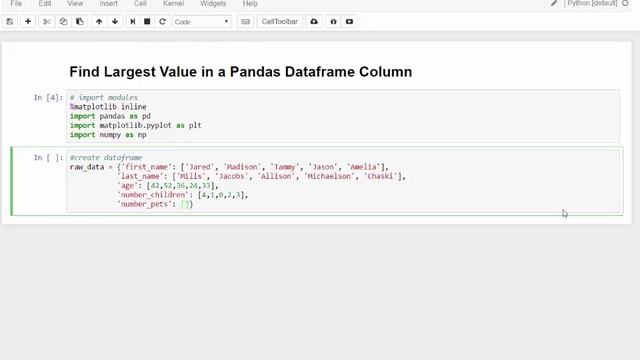Image resolution: width=640 pixels, height=360 pixels.
Task: Open the cell type Code dropdown
Action: 202,22
